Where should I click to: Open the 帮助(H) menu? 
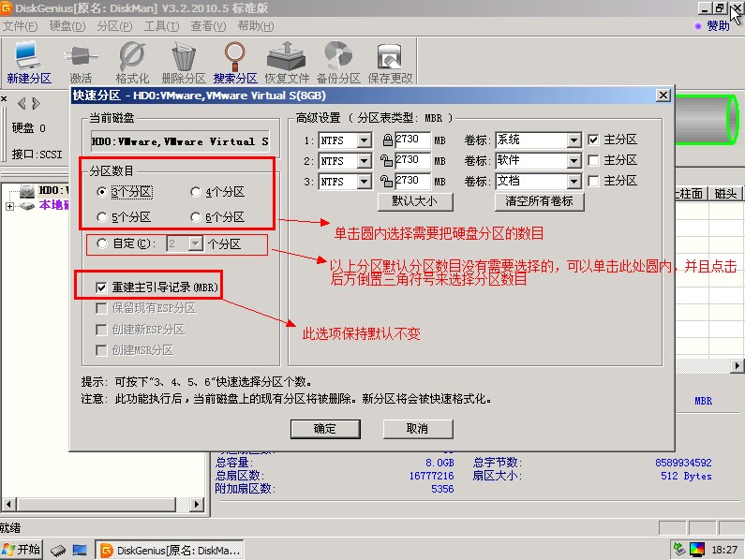(256, 26)
